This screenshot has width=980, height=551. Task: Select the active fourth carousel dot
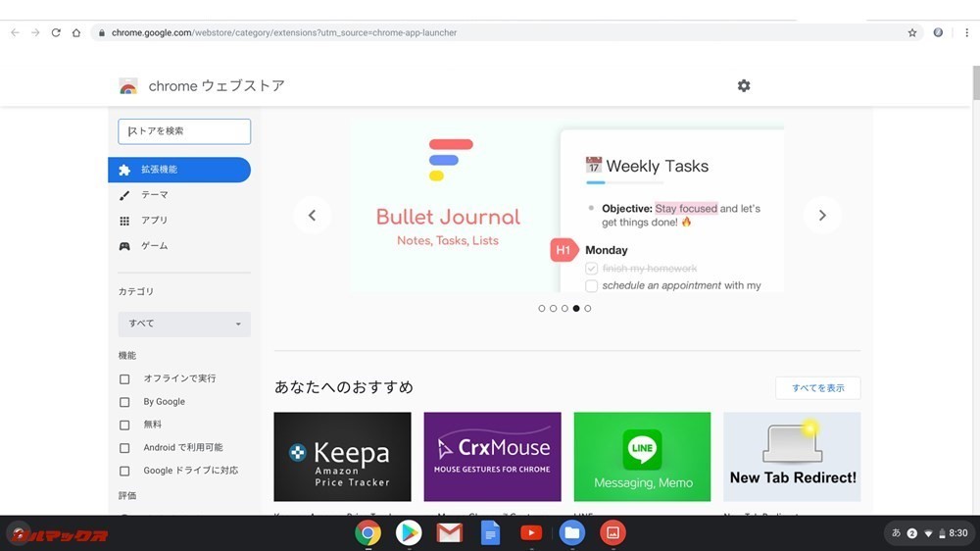click(x=576, y=308)
